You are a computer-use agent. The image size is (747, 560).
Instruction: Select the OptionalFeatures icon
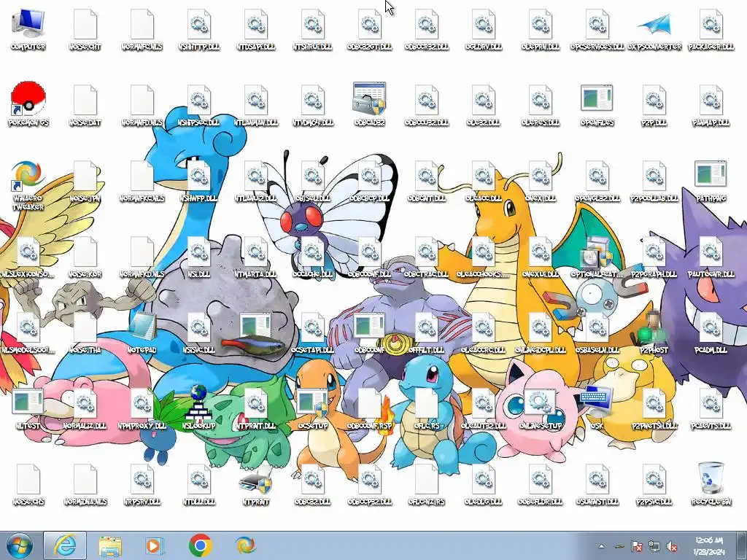click(597, 252)
